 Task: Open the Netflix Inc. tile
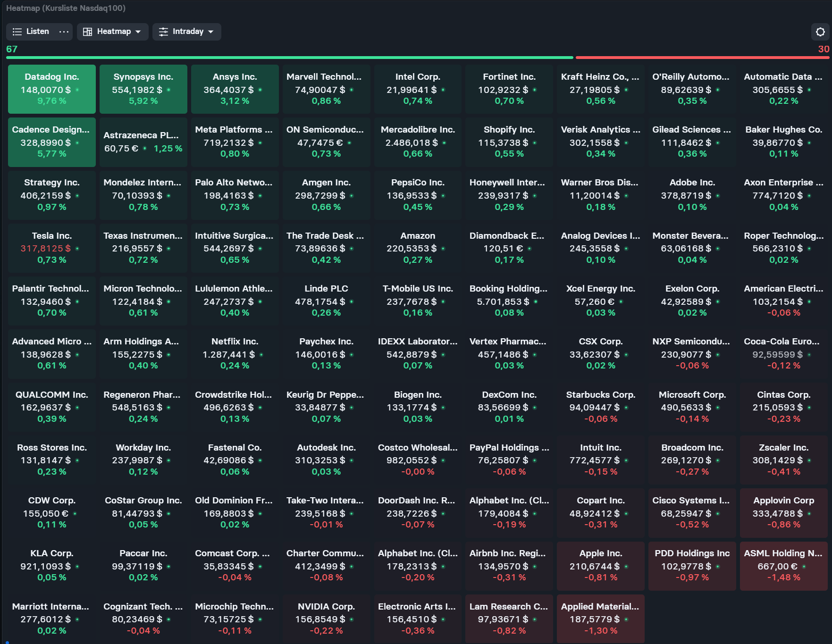pos(235,354)
